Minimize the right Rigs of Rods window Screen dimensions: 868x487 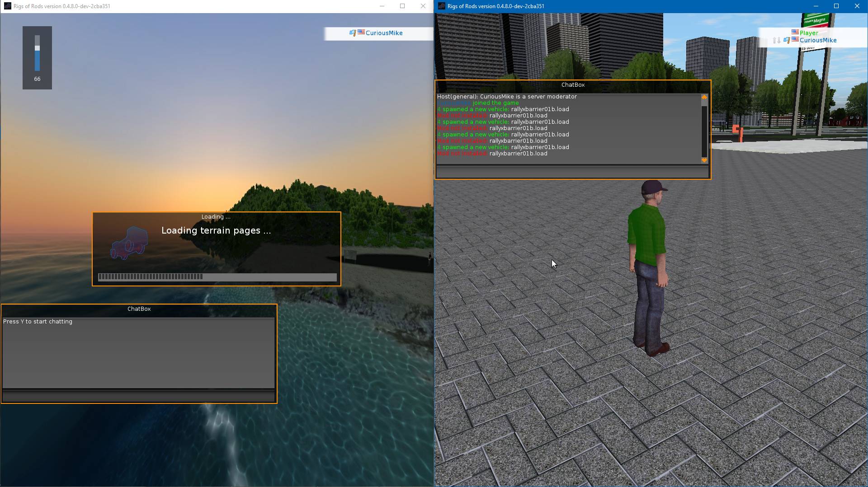(x=816, y=6)
